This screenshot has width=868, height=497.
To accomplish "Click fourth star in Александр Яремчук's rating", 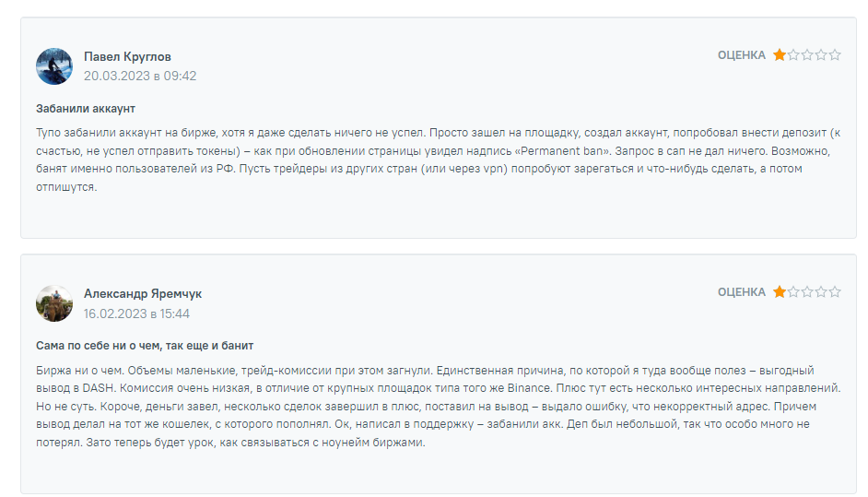I will coord(821,292).
